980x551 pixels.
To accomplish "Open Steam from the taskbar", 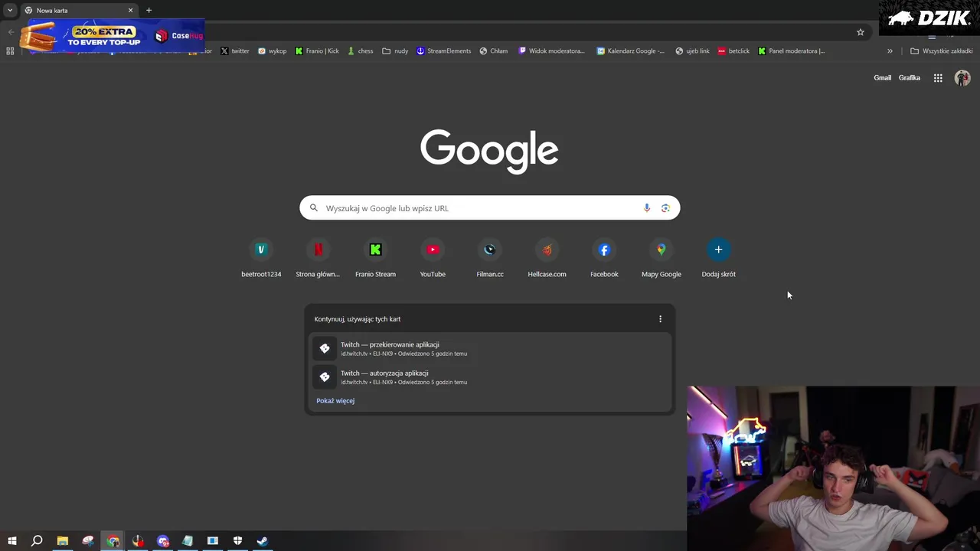I will coord(263,541).
